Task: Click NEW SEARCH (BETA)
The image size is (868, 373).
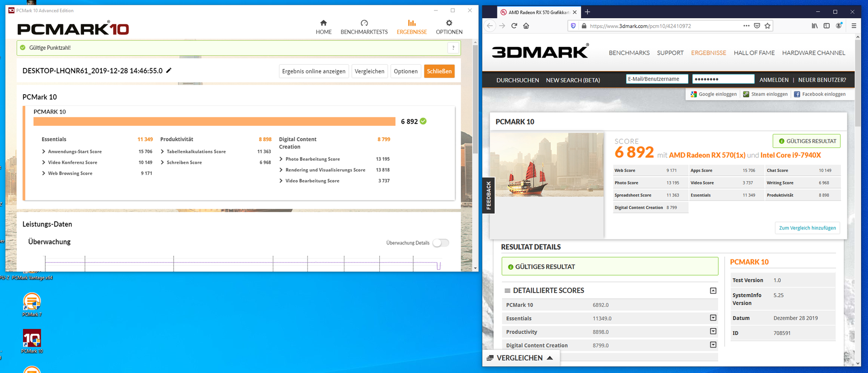Action: coord(573,80)
